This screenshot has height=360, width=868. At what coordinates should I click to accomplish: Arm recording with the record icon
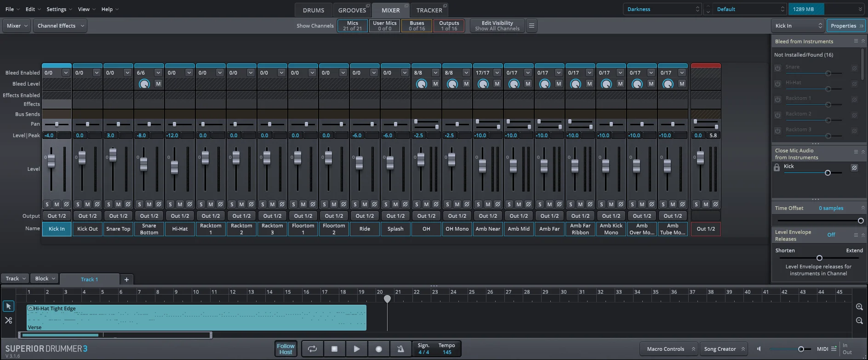379,349
